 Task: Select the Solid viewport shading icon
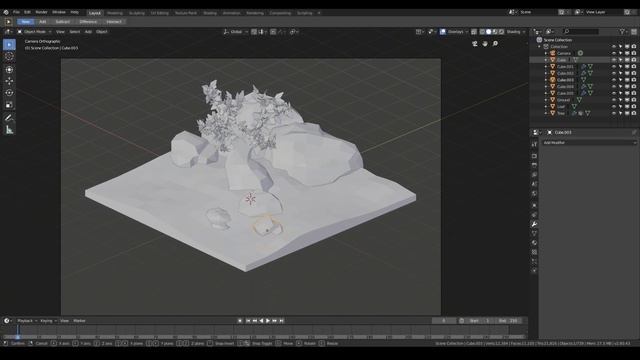[489, 31]
